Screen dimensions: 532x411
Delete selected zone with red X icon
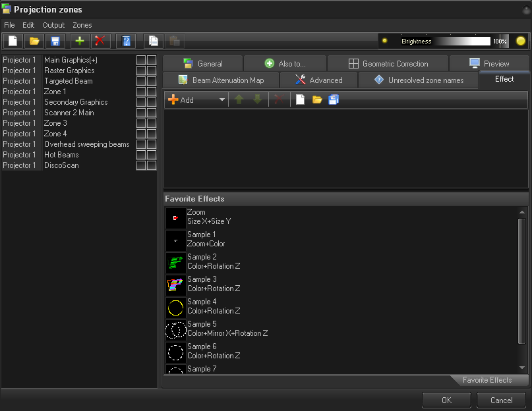(x=100, y=41)
